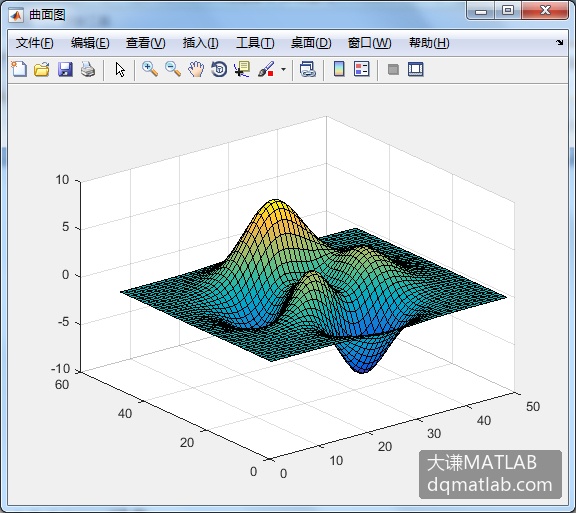Open the 编辑(E) menu
Screen dimensions: 576x513
pos(90,43)
